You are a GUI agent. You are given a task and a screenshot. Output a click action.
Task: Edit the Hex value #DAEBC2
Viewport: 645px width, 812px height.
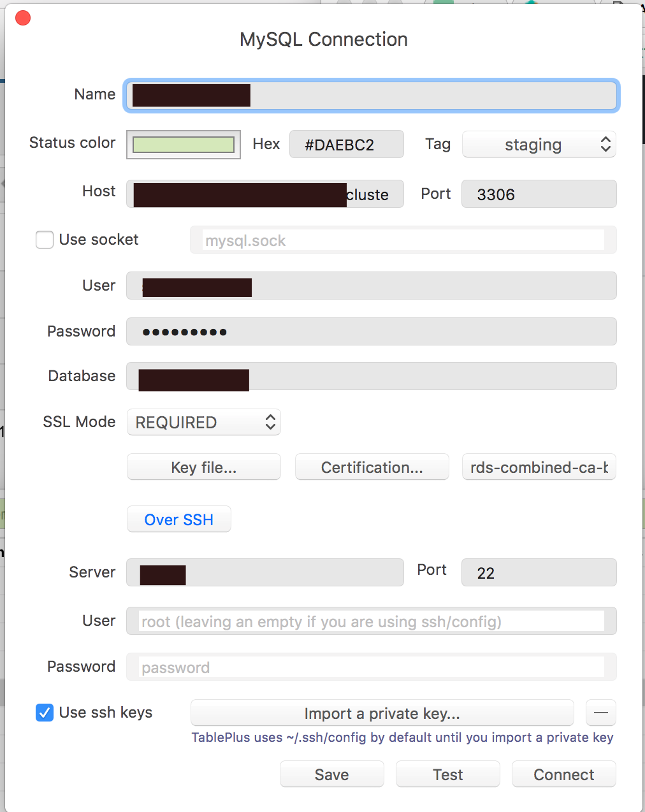click(346, 145)
